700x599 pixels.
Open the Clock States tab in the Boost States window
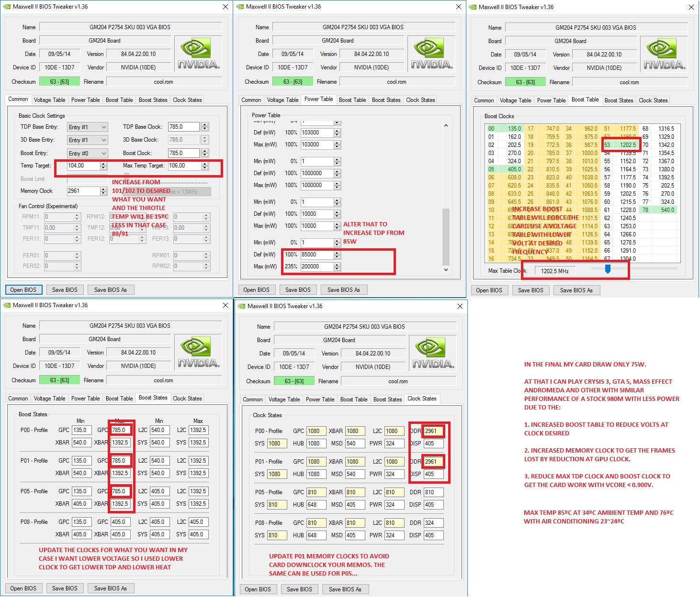pyautogui.click(x=187, y=399)
